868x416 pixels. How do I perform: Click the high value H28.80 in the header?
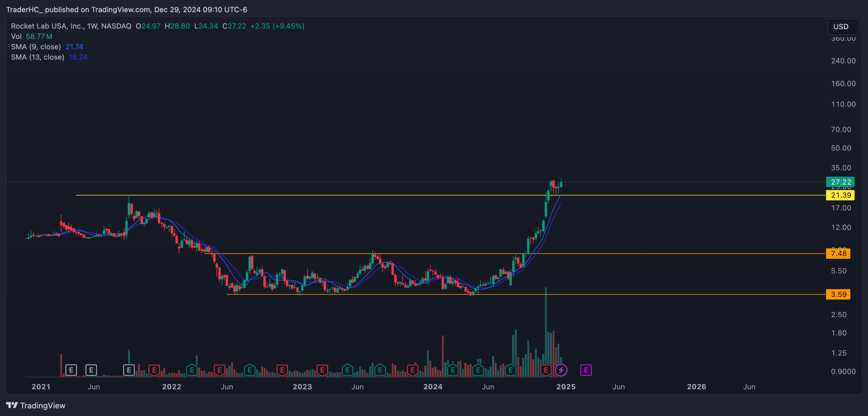pos(177,26)
